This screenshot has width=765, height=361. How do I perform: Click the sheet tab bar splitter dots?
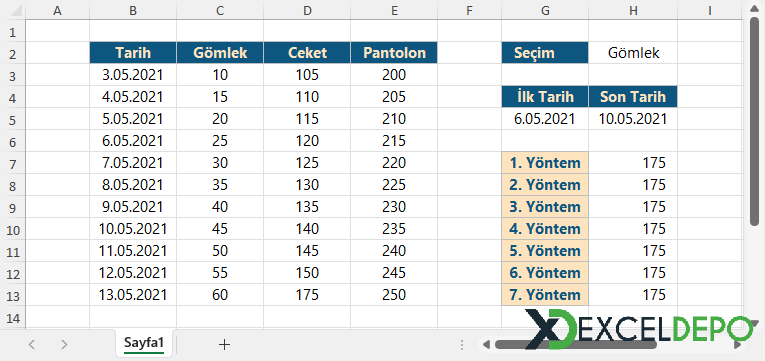pos(462,345)
